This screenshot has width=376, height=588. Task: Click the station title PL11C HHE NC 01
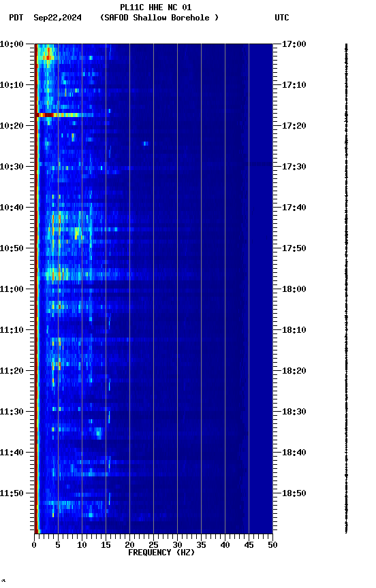156,7
